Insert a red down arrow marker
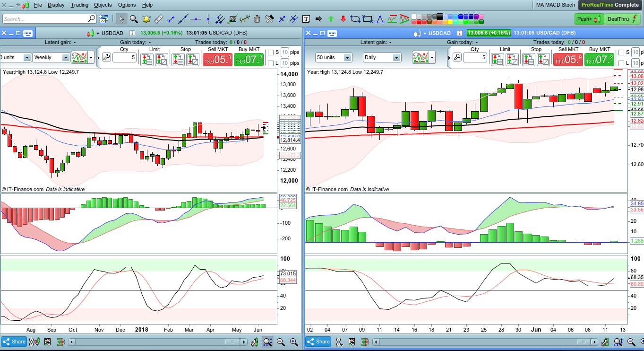644x351 pixels. coord(343,19)
